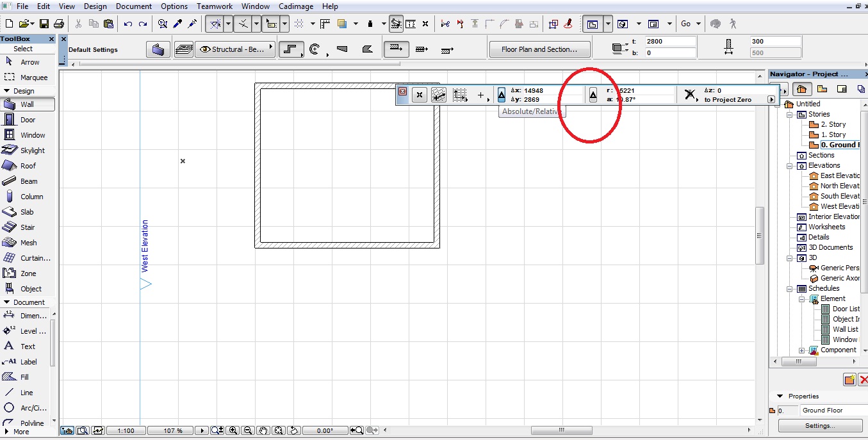Open the Cadimage menu

point(296,6)
